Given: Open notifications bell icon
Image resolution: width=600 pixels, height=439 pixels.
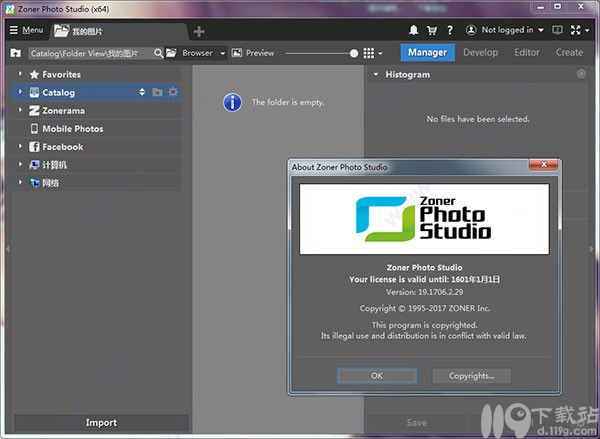Looking at the screenshot, I should pyautogui.click(x=413, y=30).
